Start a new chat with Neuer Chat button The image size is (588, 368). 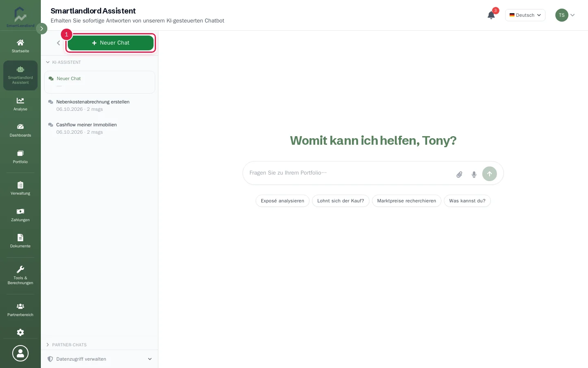(x=111, y=43)
